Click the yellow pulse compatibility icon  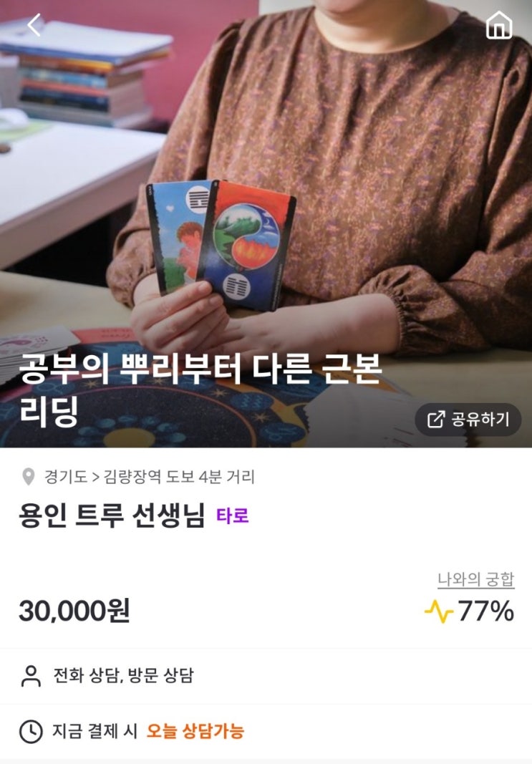438,611
